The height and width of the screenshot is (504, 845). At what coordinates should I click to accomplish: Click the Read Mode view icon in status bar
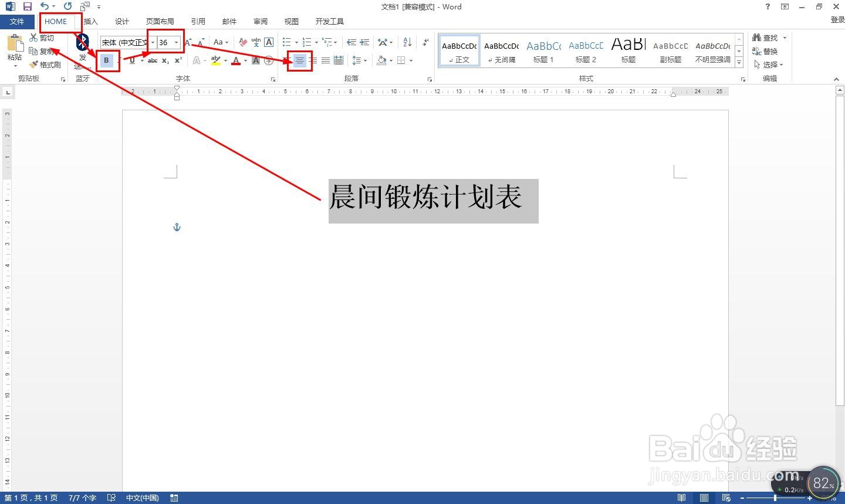click(x=681, y=498)
